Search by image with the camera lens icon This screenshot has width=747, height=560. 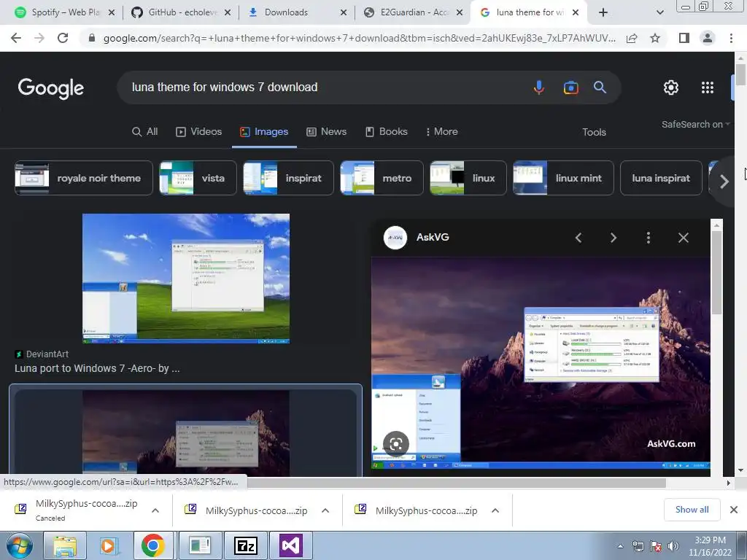(570, 87)
